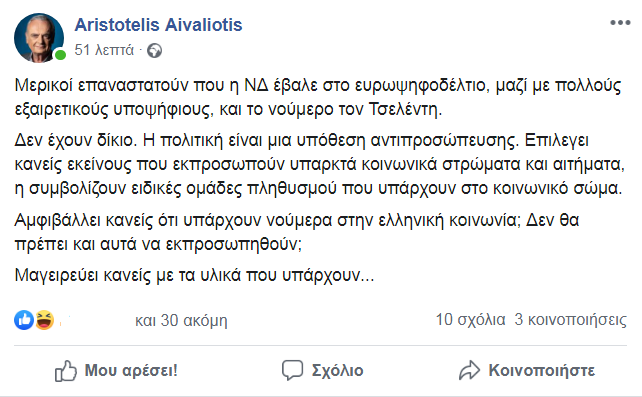Click the green online status dot
Image resolution: width=642 pixels, height=397 pixels.
click(x=61, y=55)
